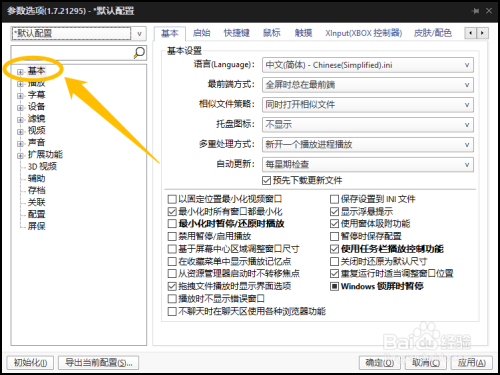Expand the 滤镜 tree node

(20, 120)
